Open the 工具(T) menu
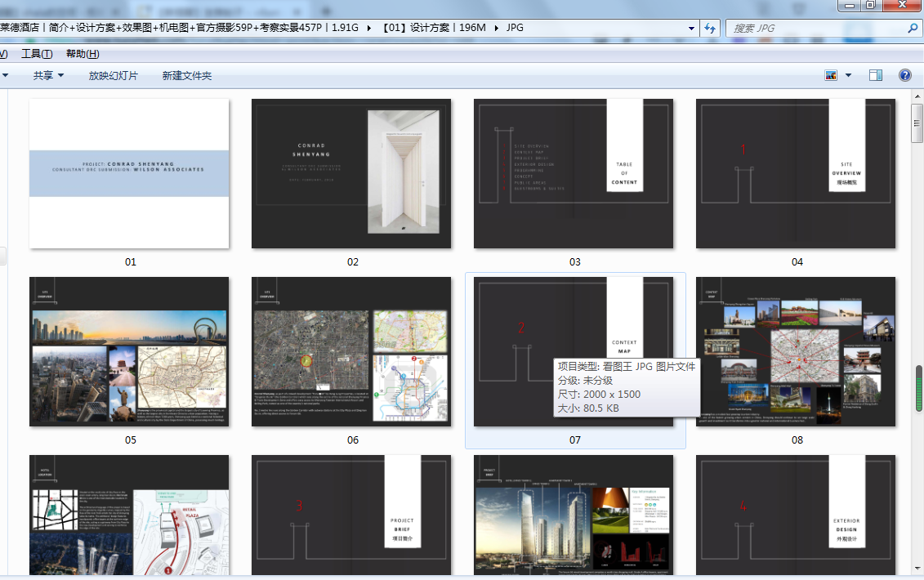This screenshot has width=924, height=580. [x=37, y=54]
